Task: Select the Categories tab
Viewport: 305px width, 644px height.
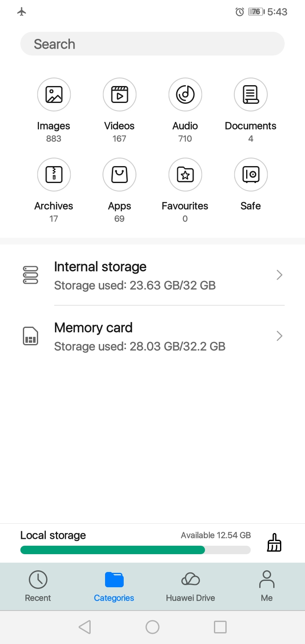Action: tap(114, 586)
